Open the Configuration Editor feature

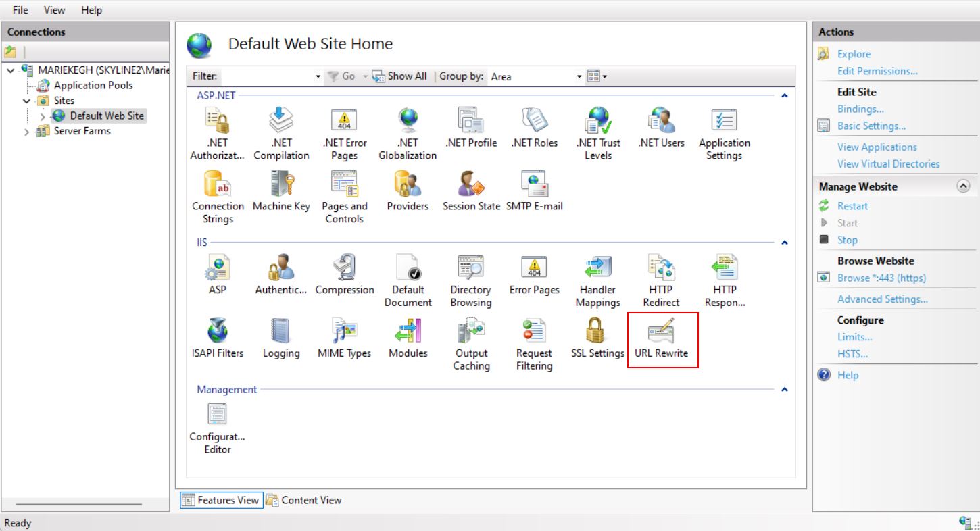tap(218, 428)
